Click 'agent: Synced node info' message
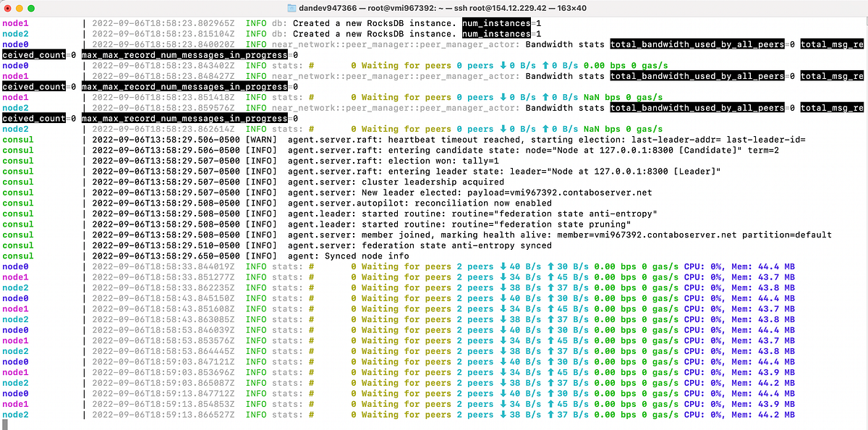Screen dimensions: 868x430 pos(349,256)
